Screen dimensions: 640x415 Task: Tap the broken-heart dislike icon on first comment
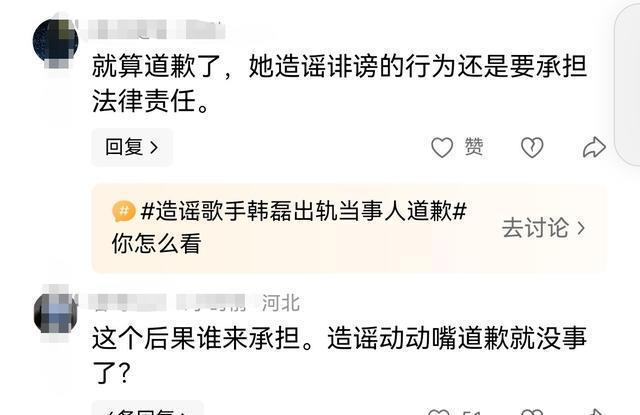pyautogui.click(x=532, y=147)
